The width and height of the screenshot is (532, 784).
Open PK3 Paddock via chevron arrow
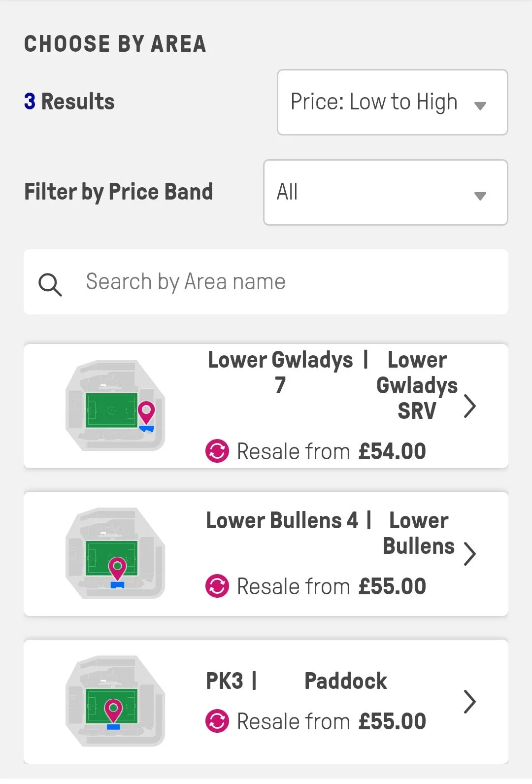(x=470, y=701)
